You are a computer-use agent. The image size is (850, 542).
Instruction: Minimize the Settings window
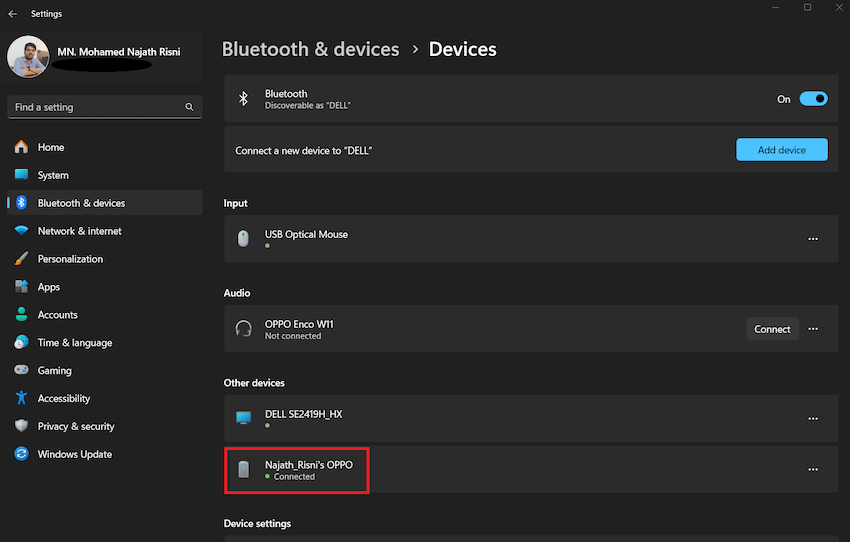[x=776, y=7]
